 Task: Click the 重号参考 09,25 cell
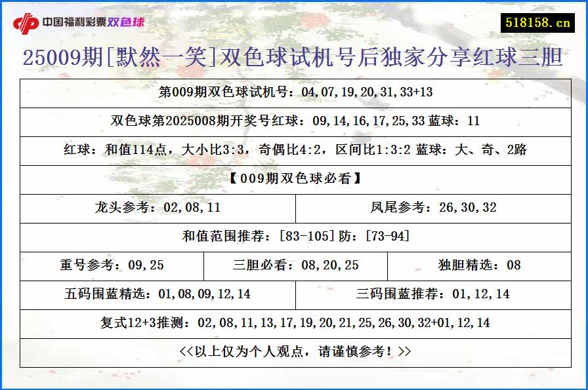click(112, 266)
